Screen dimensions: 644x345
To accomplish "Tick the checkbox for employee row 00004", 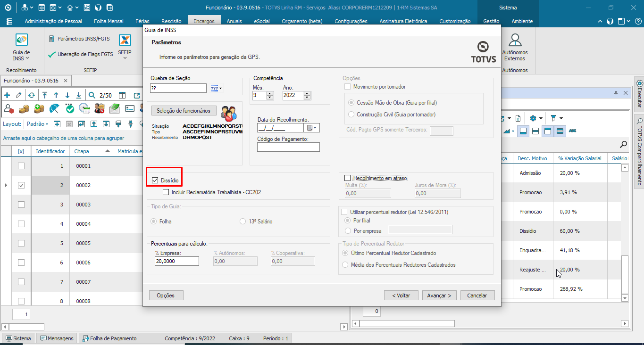I will [21, 224].
